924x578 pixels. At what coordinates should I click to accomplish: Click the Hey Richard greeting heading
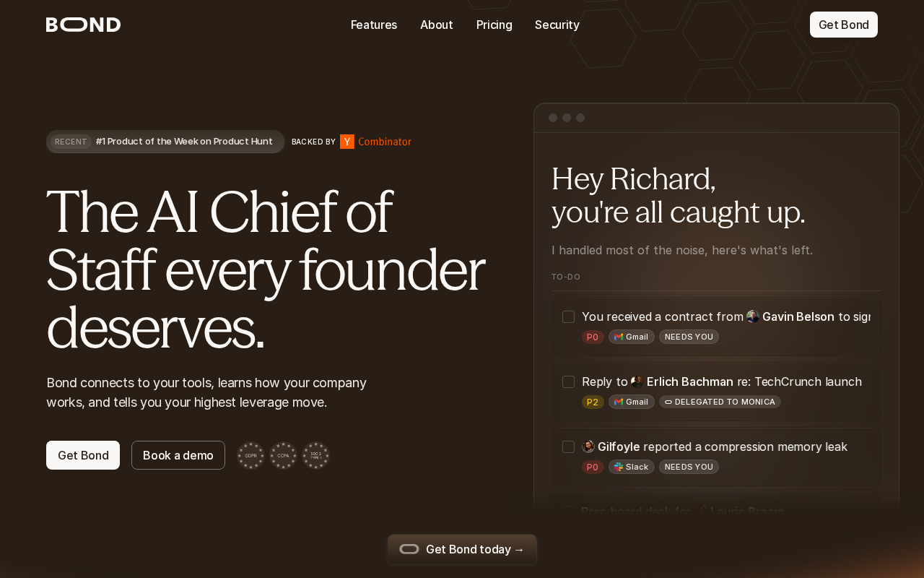click(x=679, y=195)
